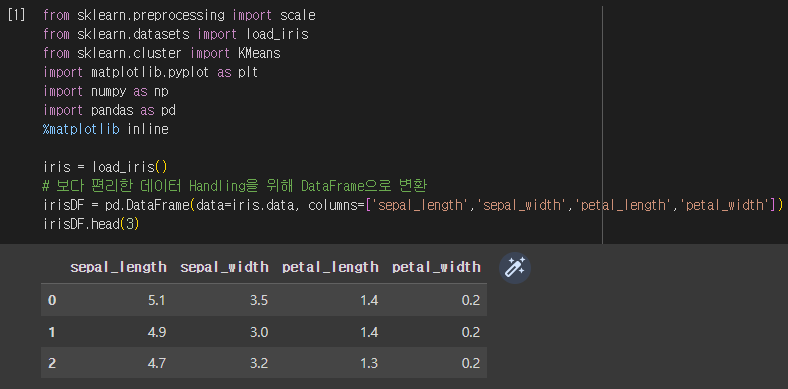Click the value 1.3 in petal_length
788x389 pixels.
click(x=369, y=363)
